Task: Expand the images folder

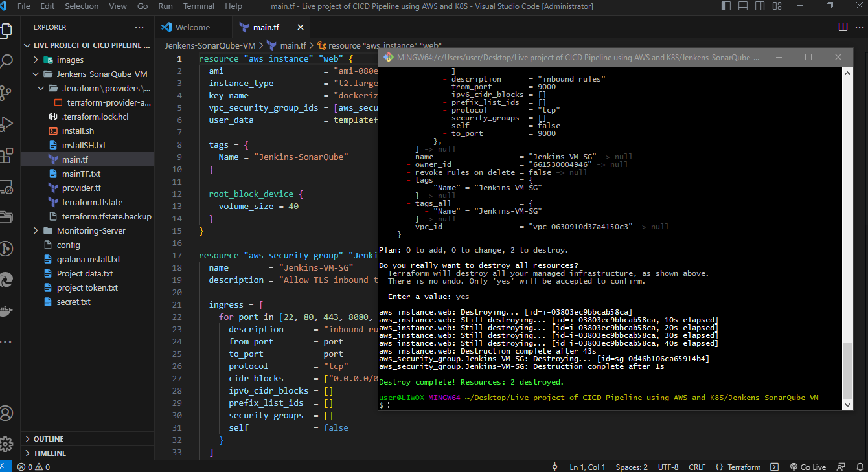Action: pos(70,60)
